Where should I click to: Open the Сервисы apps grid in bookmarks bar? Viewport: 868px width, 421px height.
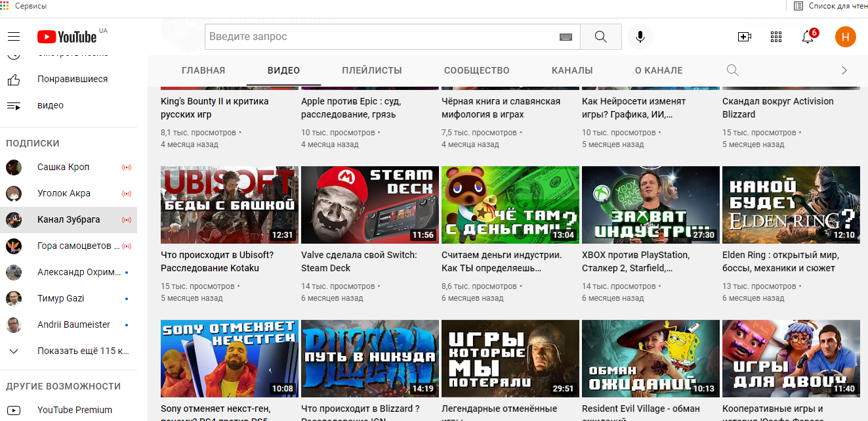coord(5,5)
